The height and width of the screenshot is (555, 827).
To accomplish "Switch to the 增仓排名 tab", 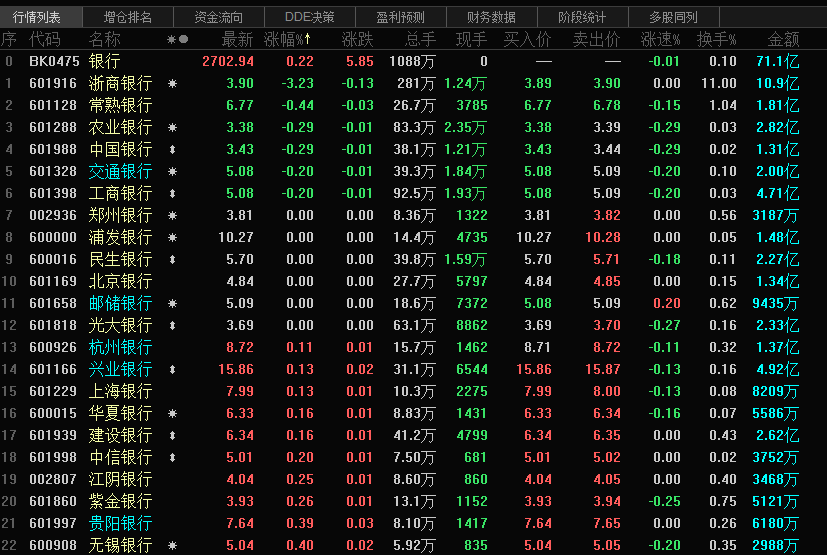I will click(x=128, y=17).
